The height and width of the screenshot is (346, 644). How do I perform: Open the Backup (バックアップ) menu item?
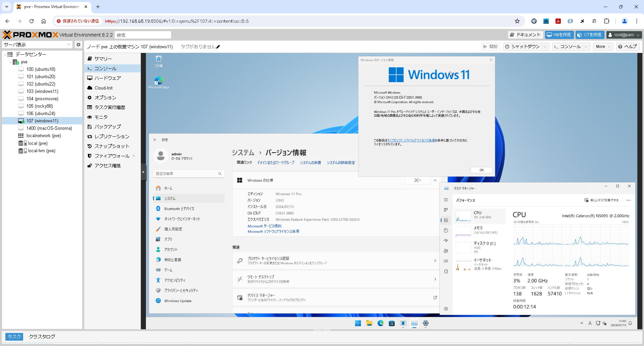[112, 127]
